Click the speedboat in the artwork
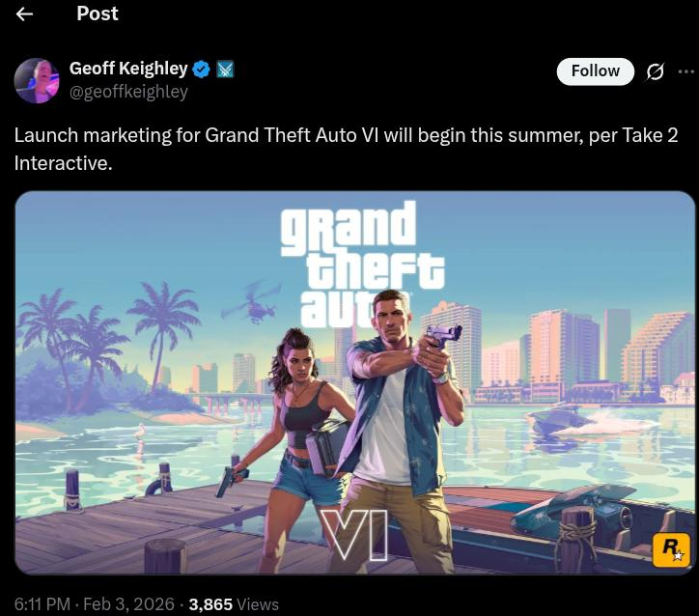The width and height of the screenshot is (699, 616). [566, 419]
